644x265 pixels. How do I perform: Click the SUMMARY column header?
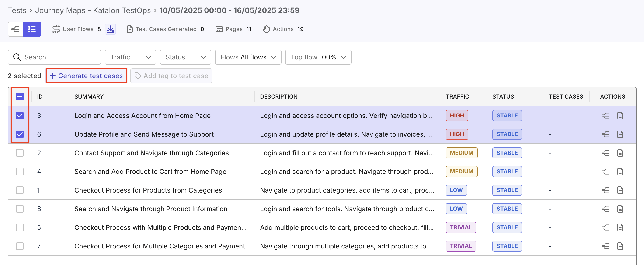tap(89, 97)
